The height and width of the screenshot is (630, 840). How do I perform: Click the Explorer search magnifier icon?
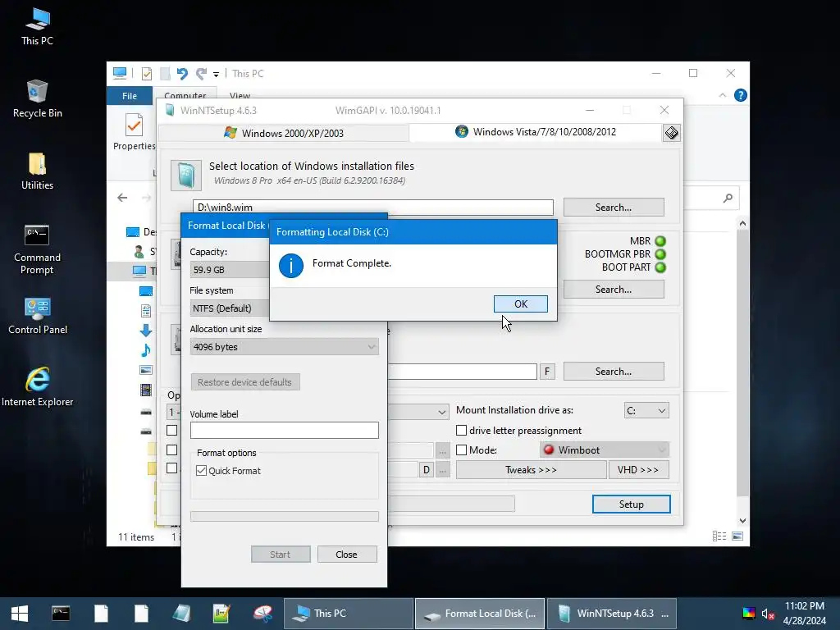tap(728, 199)
